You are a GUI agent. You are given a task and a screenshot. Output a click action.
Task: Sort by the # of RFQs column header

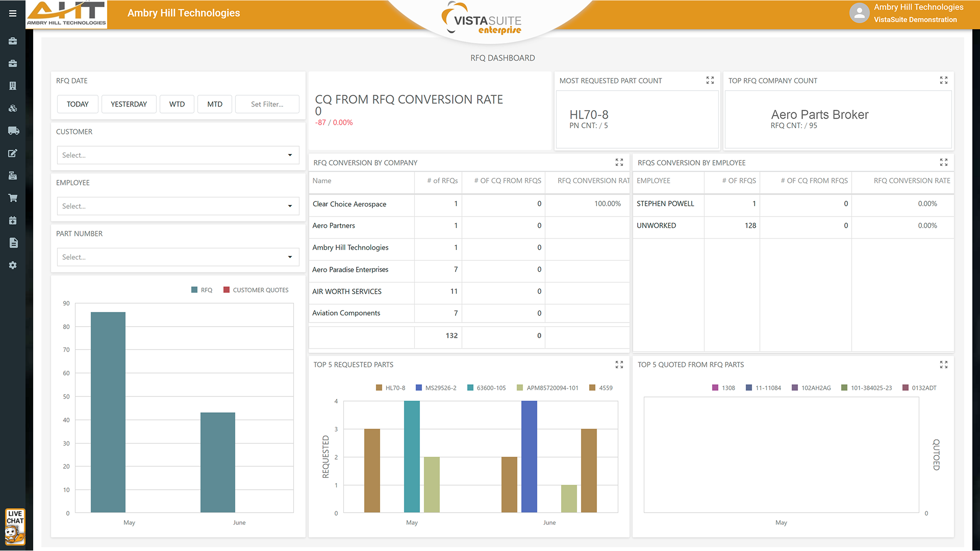(442, 180)
